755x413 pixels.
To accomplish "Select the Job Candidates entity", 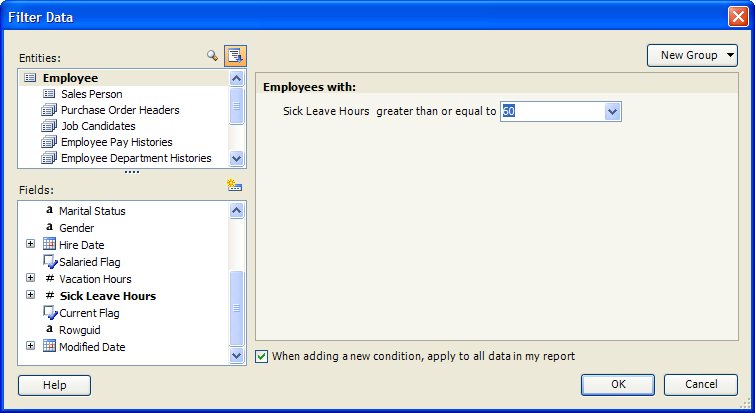I will (x=98, y=126).
